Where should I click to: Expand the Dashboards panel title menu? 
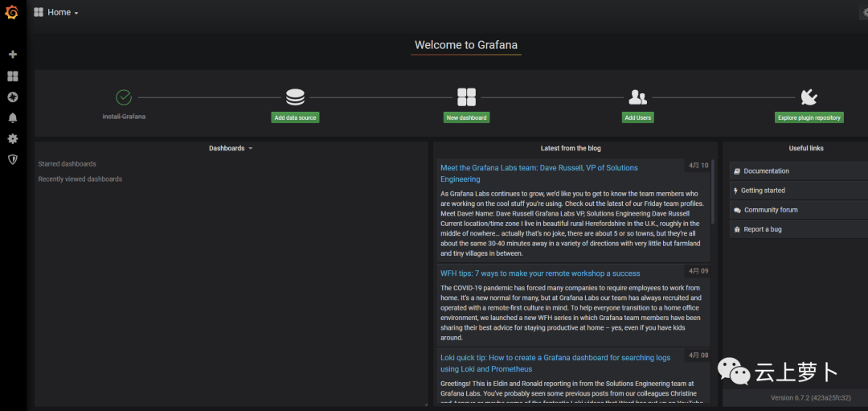(x=231, y=149)
